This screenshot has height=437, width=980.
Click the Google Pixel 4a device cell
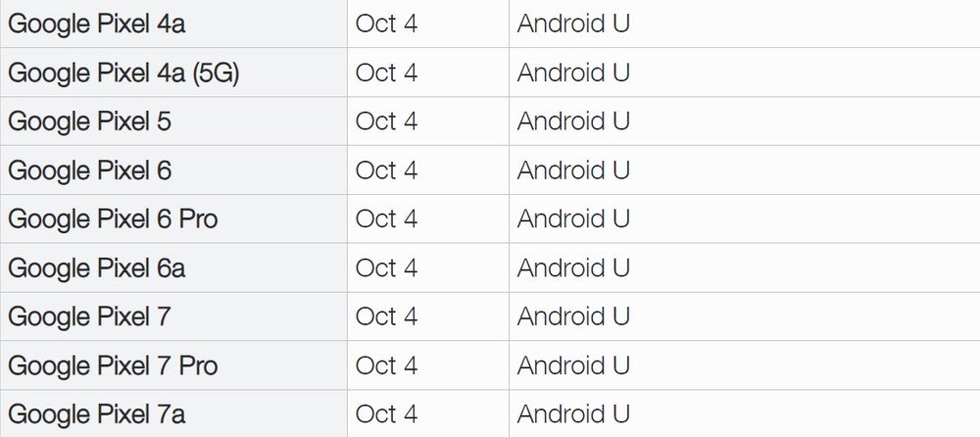click(173, 24)
